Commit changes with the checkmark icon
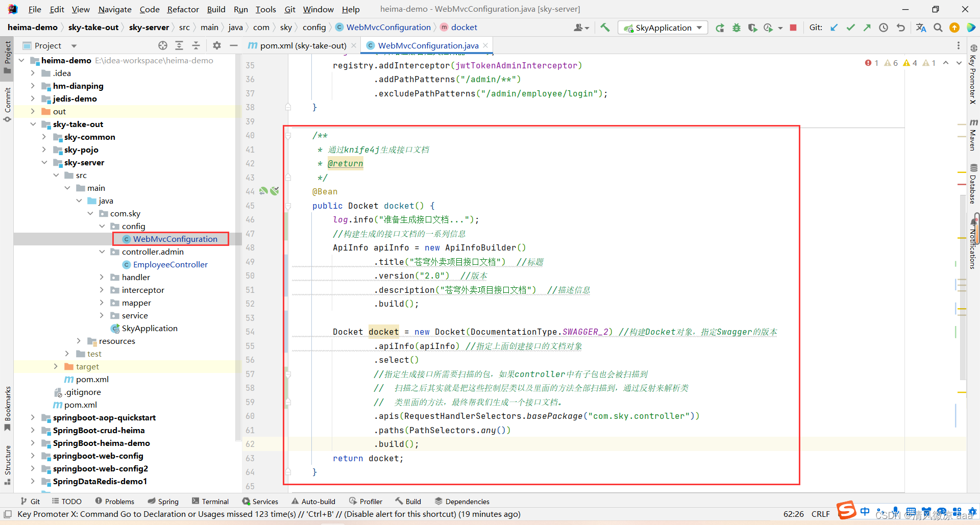This screenshot has width=980, height=525. pyautogui.click(x=850, y=28)
